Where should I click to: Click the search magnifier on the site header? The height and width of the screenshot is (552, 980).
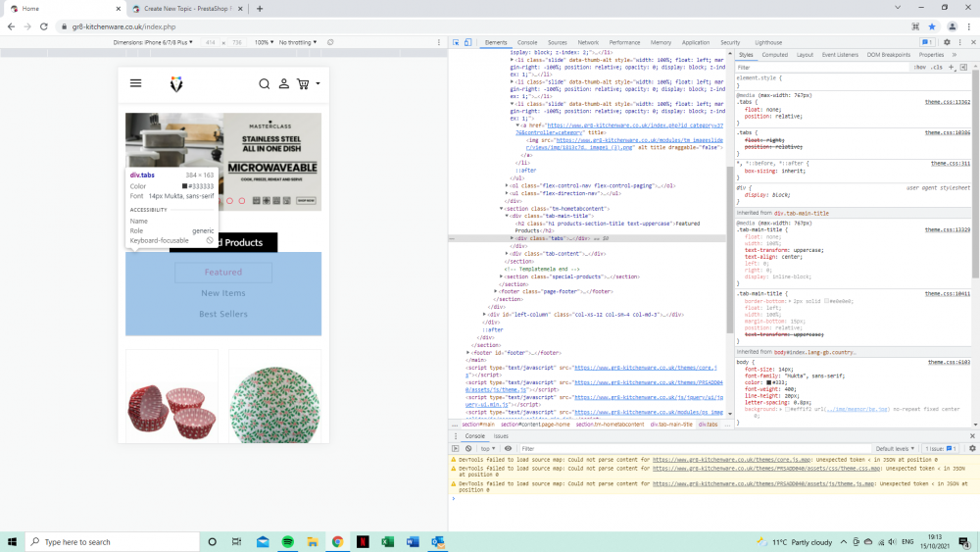pyautogui.click(x=264, y=84)
